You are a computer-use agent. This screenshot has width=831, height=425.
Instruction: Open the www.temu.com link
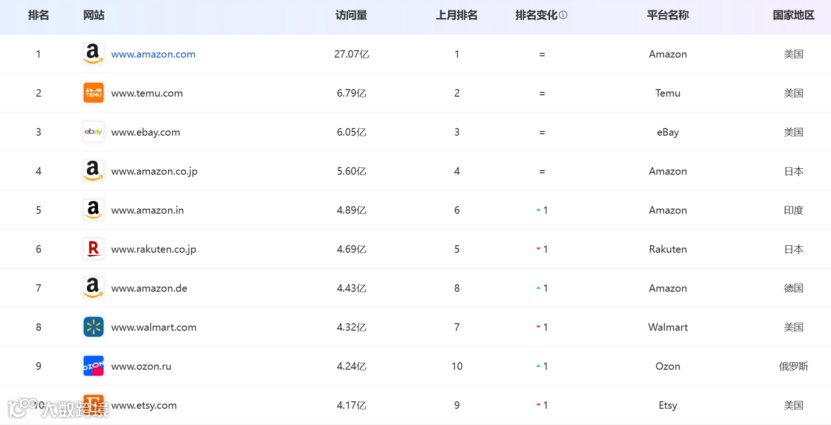tap(147, 93)
